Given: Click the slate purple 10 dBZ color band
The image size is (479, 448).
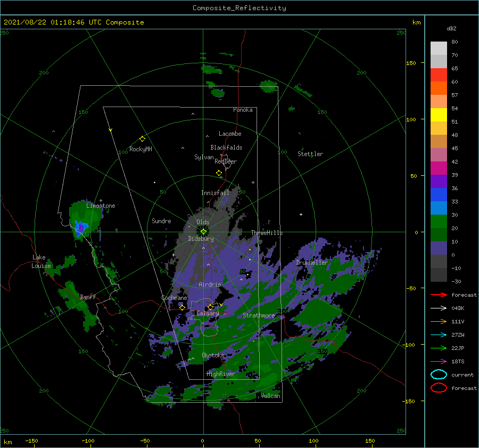Looking at the screenshot, I should [439, 248].
